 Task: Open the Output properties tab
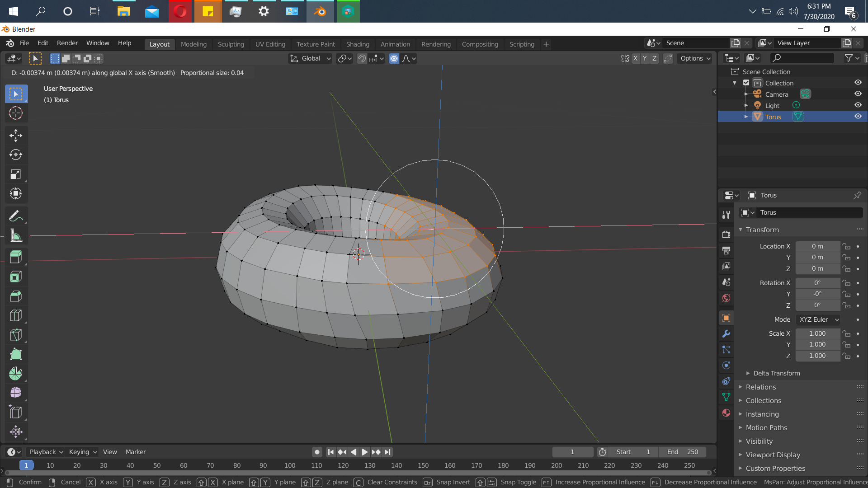[726, 250]
